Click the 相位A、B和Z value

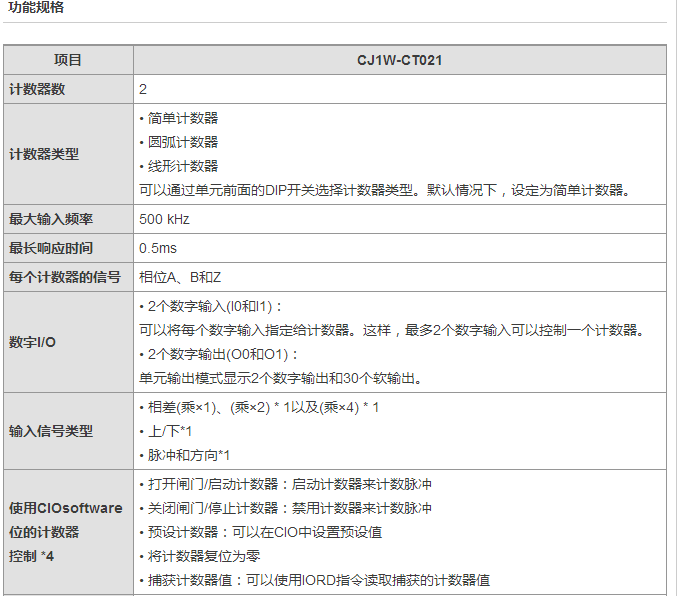tap(180, 277)
